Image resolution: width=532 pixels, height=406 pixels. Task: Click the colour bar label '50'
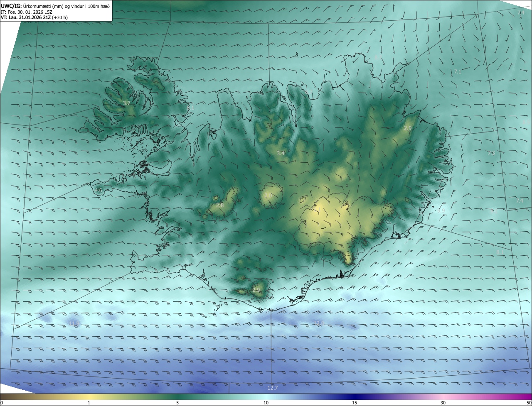click(x=529, y=403)
